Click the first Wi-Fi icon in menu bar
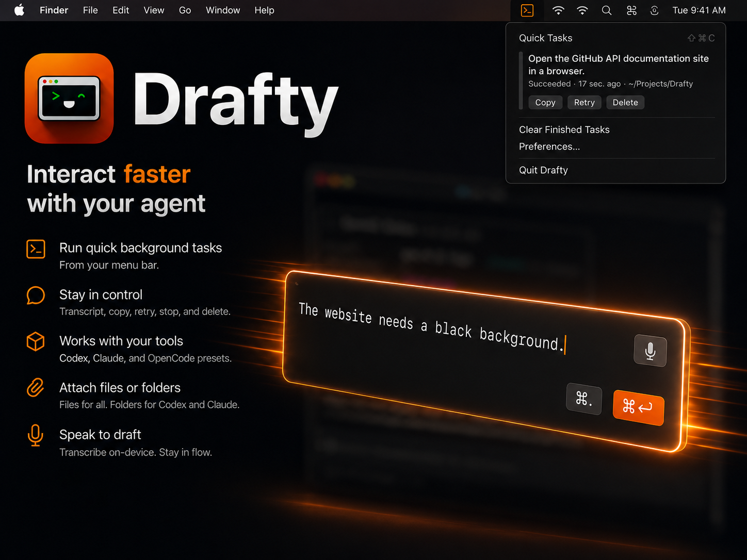Screen dimensions: 747x560 coord(558,10)
